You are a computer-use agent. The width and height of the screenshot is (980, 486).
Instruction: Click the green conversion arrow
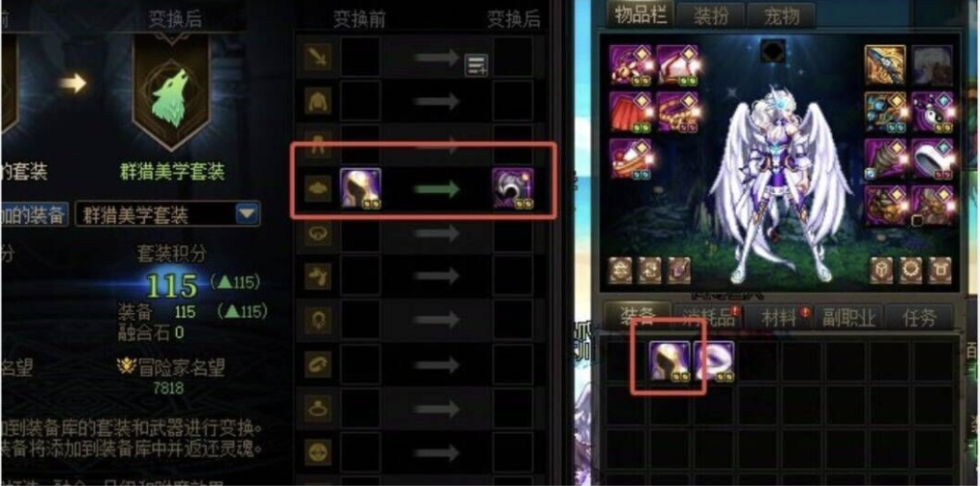[x=437, y=188]
